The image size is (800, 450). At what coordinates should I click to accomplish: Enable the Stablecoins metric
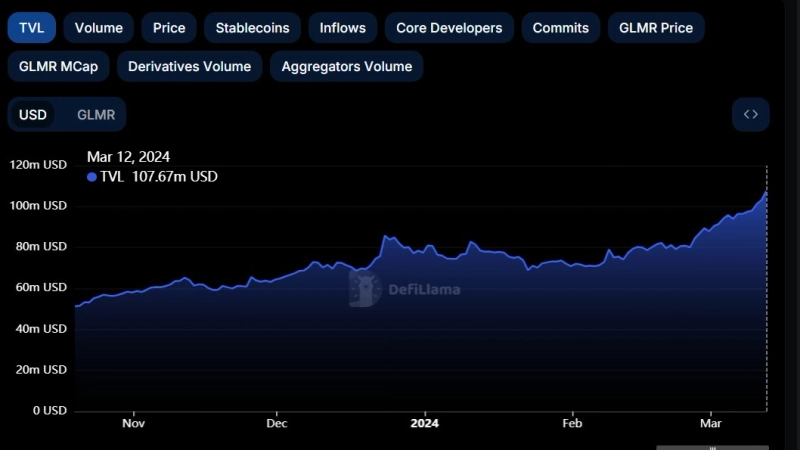[252, 28]
